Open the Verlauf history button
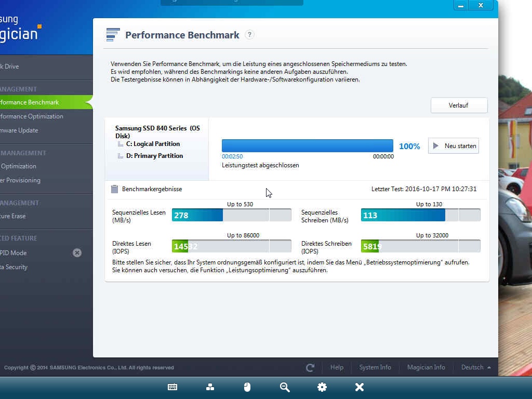Image resolution: width=532 pixels, height=399 pixels. click(459, 105)
